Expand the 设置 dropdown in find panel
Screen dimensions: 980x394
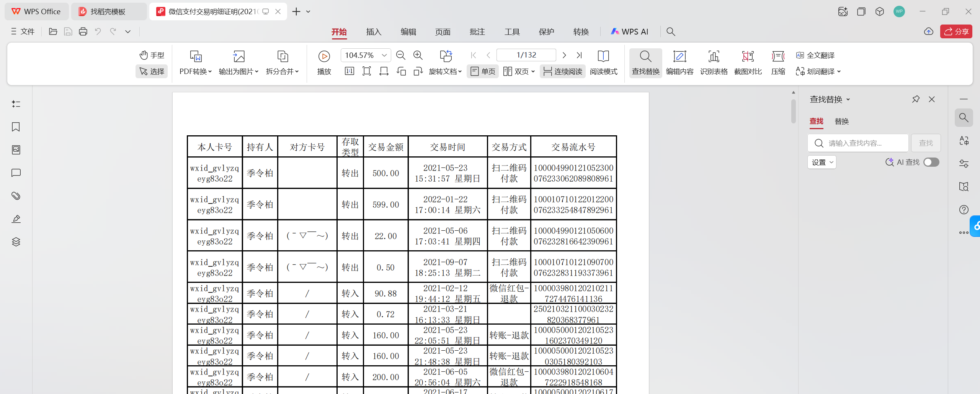(822, 162)
